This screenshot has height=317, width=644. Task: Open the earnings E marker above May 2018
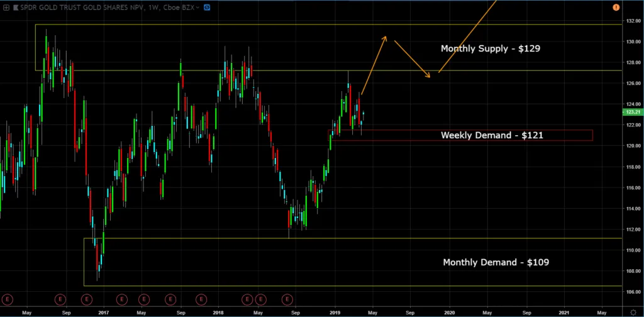pos(260,300)
